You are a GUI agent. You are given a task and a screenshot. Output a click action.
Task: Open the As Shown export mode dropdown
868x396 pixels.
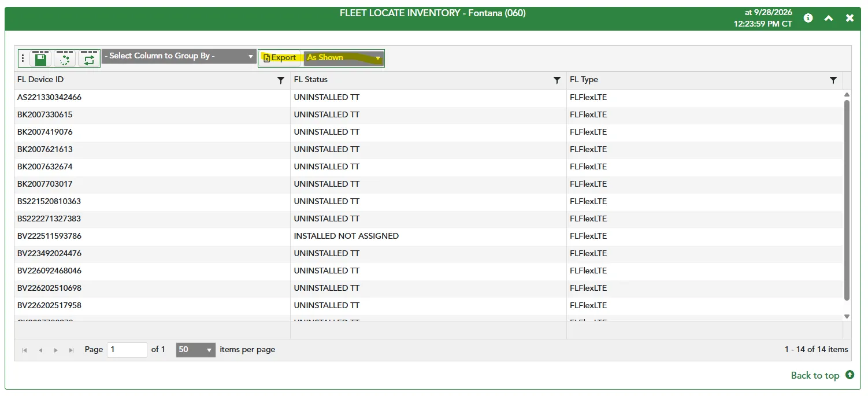click(x=344, y=58)
